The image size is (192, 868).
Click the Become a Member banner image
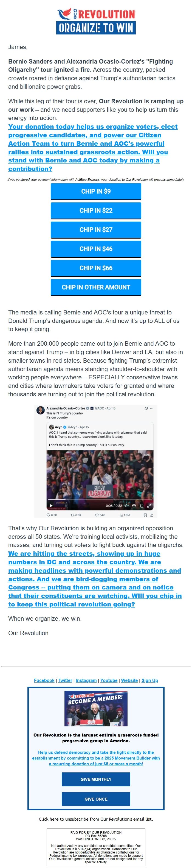[x=96, y=709]
